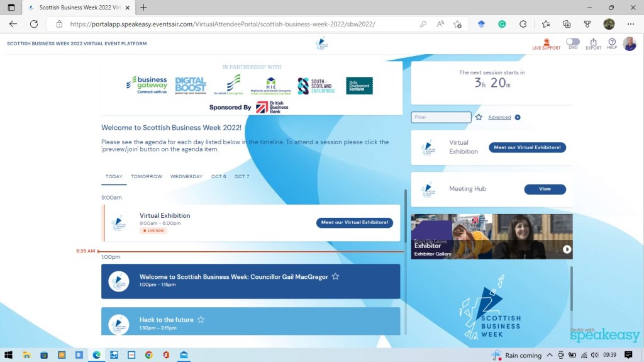Open browser settings and more menu
644x362 pixels.
click(x=631, y=24)
